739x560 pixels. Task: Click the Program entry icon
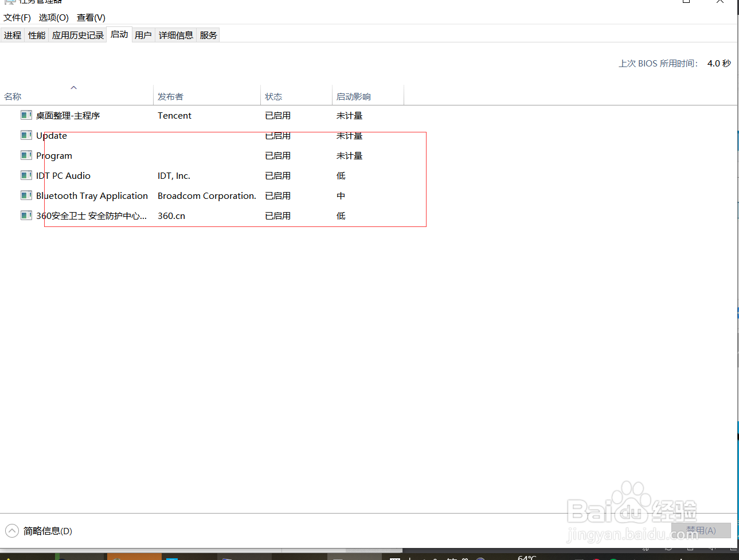(26, 155)
